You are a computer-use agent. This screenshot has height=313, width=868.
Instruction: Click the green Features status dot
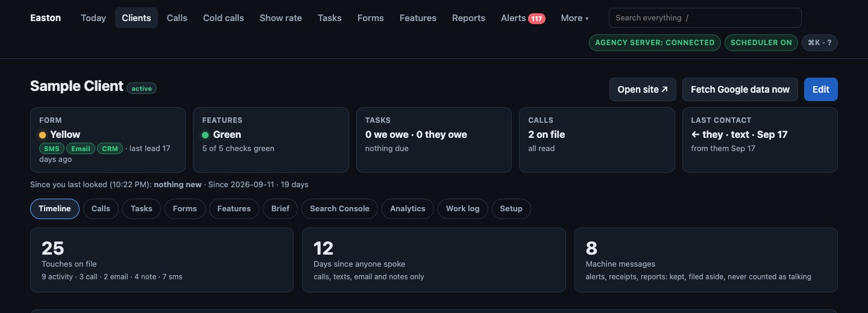(x=206, y=135)
